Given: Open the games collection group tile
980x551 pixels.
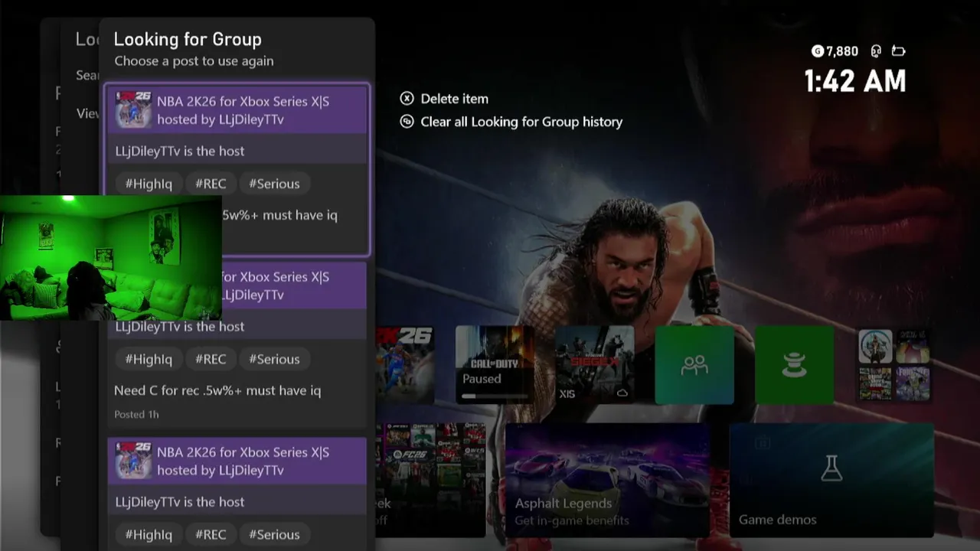Looking at the screenshot, I should (894, 365).
